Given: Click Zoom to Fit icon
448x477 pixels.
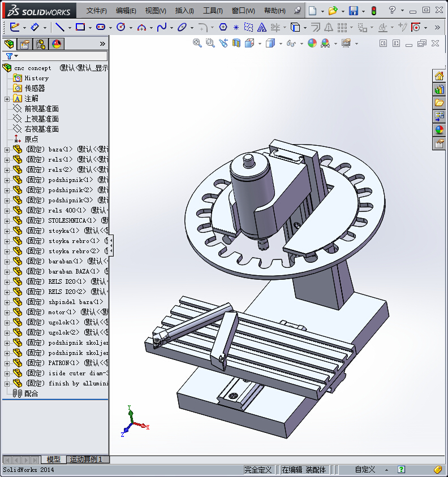Looking at the screenshot, I should point(197,43).
